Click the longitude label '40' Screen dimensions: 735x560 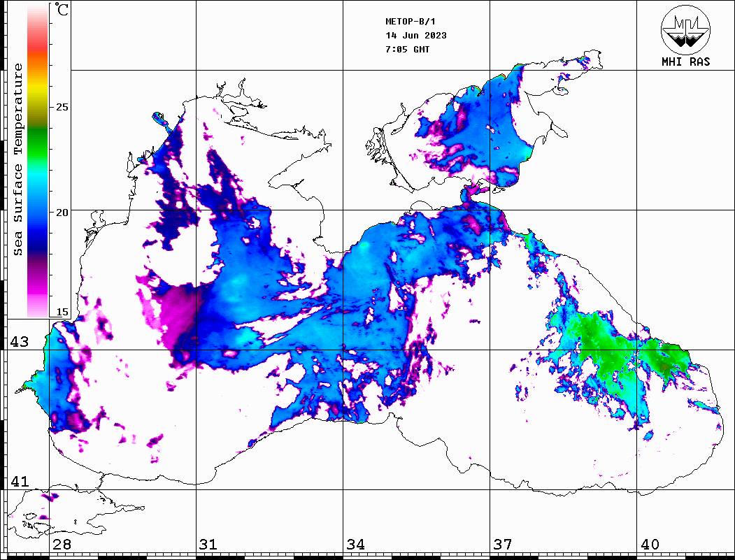(x=650, y=545)
